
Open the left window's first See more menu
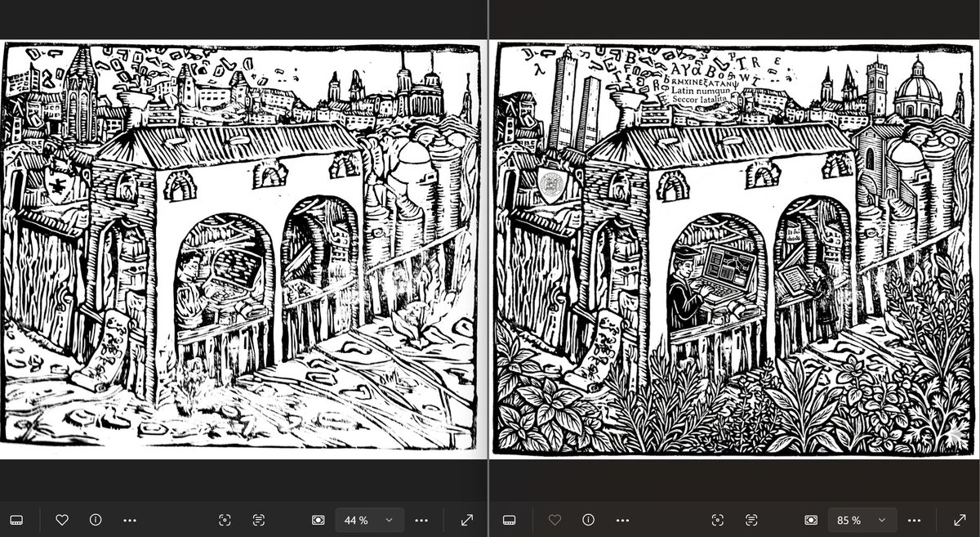pyautogui.click(x=130, y=520)
